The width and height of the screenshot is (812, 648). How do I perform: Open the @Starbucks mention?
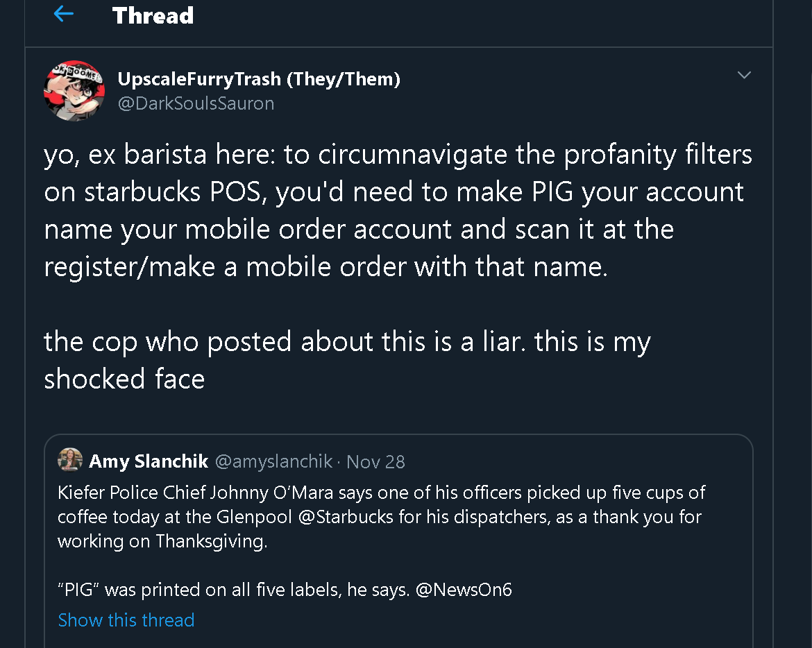[355, 517]
